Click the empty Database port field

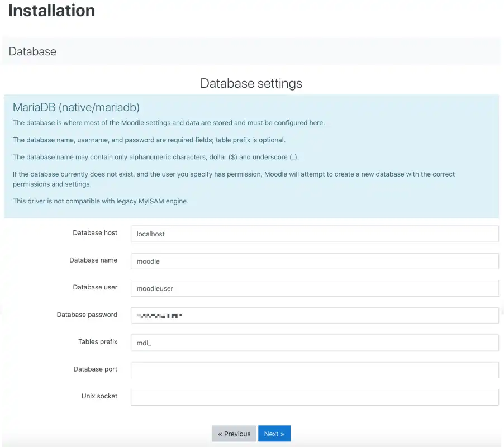tap(315, 370)
